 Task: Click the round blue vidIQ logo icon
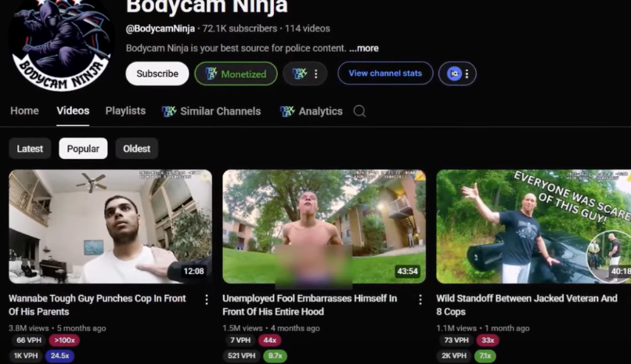[454, 74]
